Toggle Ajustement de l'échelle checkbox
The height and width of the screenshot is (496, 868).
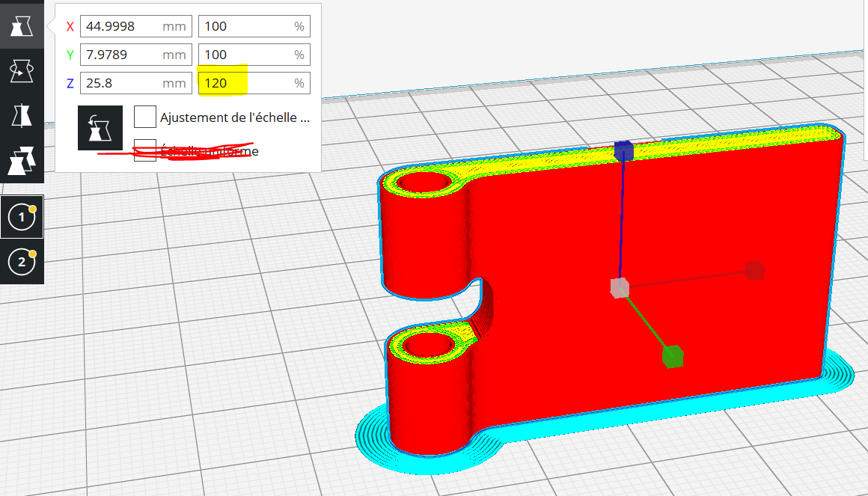coord(145,117)
